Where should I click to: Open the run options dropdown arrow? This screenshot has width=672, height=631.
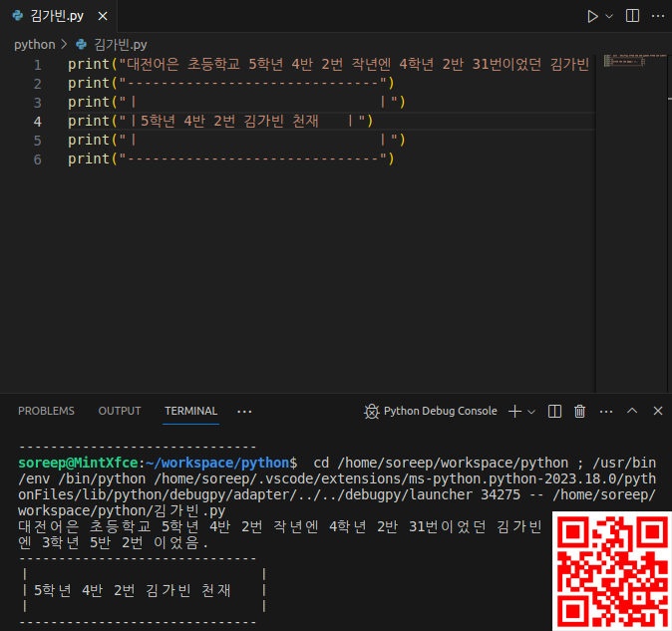click(x=610, y=16)
